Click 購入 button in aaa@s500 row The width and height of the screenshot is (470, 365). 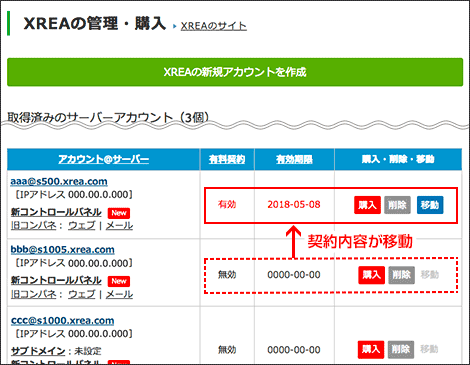coord(367,205)
